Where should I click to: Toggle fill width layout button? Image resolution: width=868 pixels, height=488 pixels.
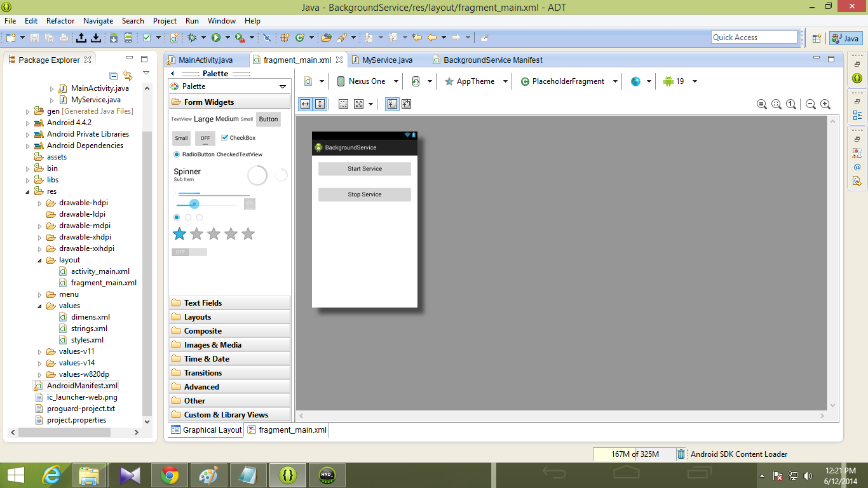pyautogui.click(x=306, y=104)
